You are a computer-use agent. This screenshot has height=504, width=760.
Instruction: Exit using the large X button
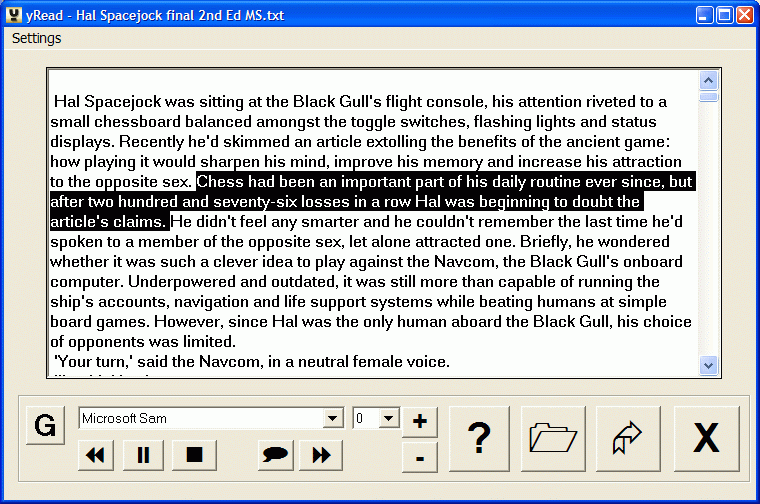pyautogui.click(x=706, y=438)
